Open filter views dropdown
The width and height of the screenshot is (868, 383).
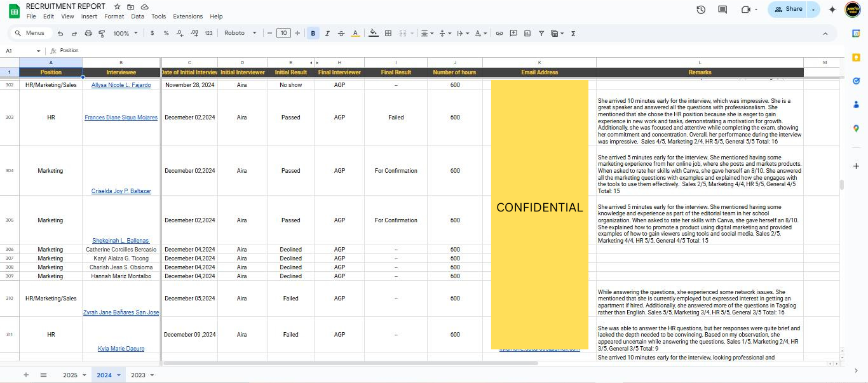click(557, 33)
